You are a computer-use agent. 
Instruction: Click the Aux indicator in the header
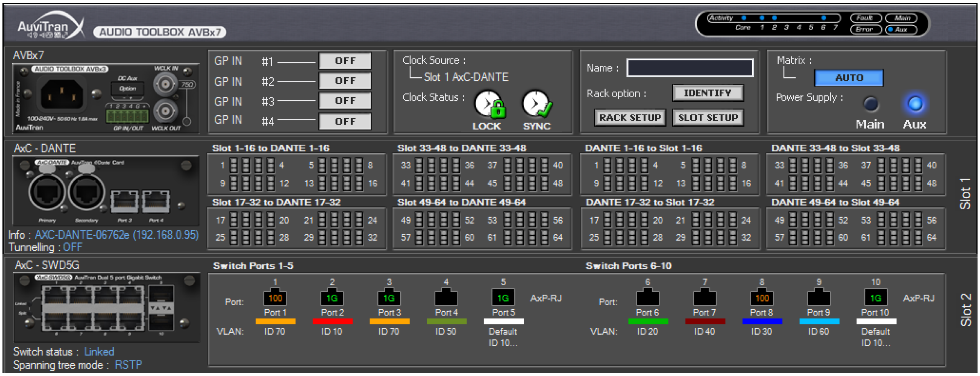901,29
